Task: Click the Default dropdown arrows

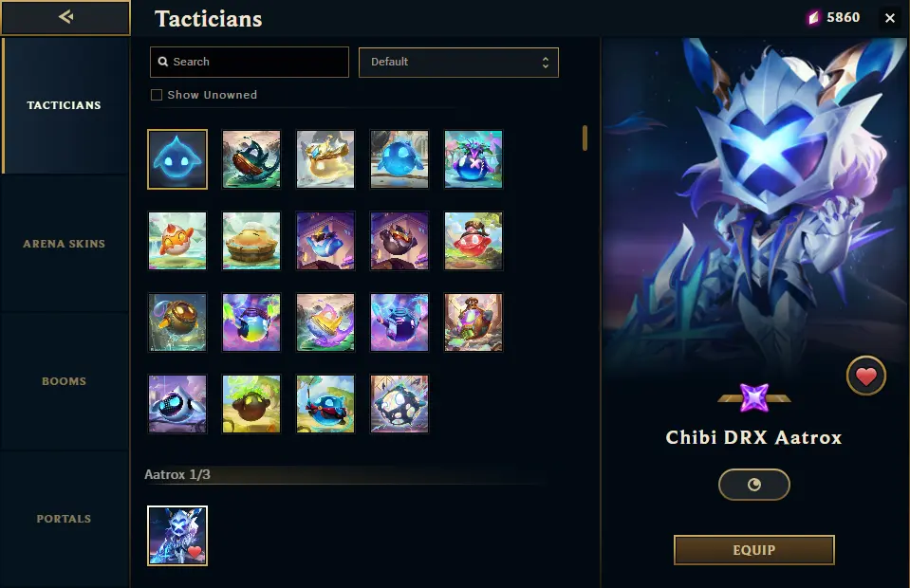Action: point(545,62)
